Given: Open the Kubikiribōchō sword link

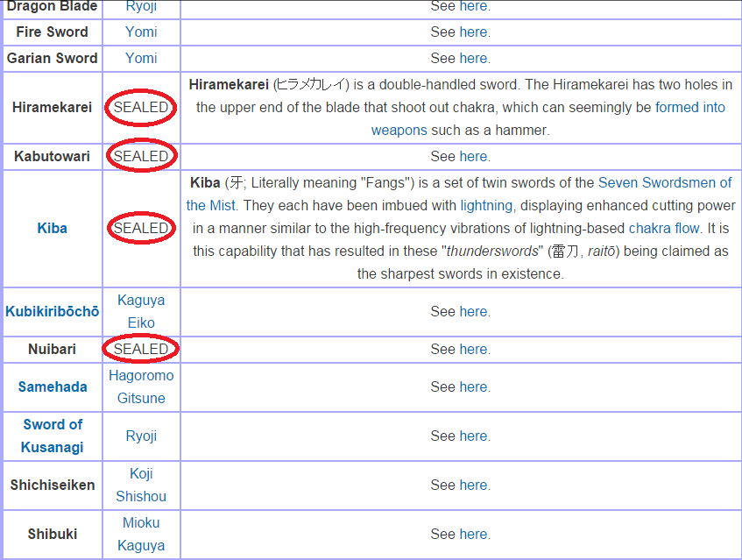Looking at the screenshot, I should pyautogui.click(x=52, y=311).
